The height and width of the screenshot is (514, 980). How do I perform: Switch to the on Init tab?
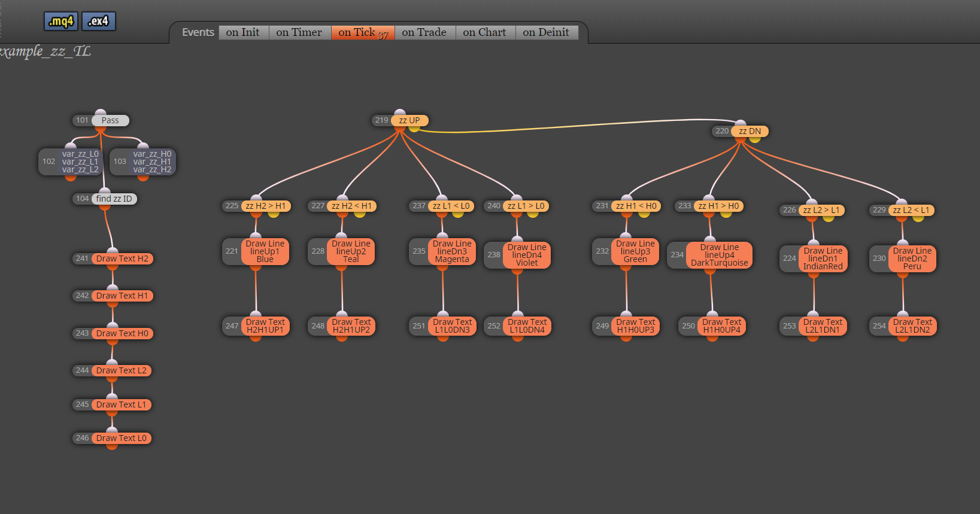[243, 32]
